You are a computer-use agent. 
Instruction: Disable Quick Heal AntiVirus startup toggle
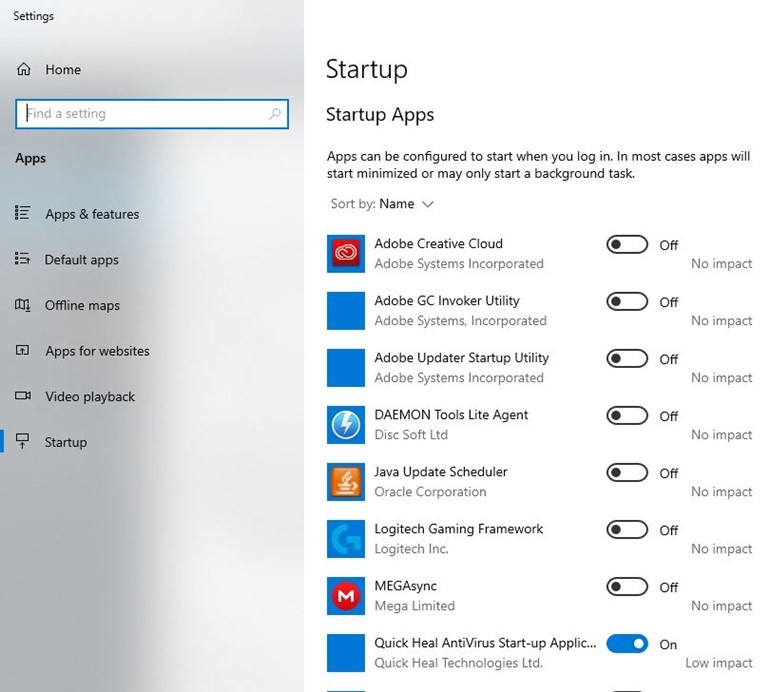point(627,643)
